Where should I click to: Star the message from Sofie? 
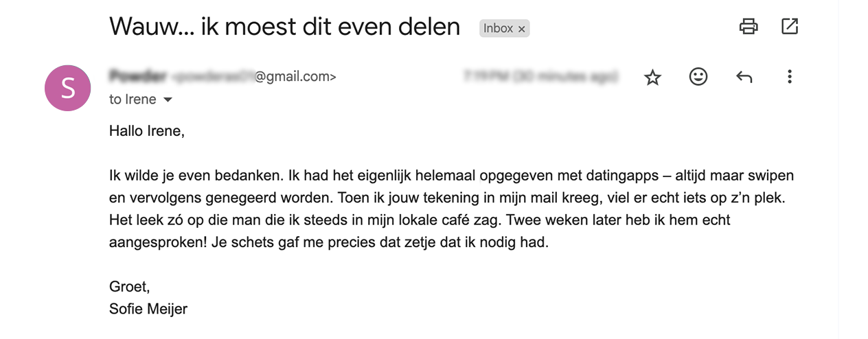pyautogui.click(x=652, y=78)
